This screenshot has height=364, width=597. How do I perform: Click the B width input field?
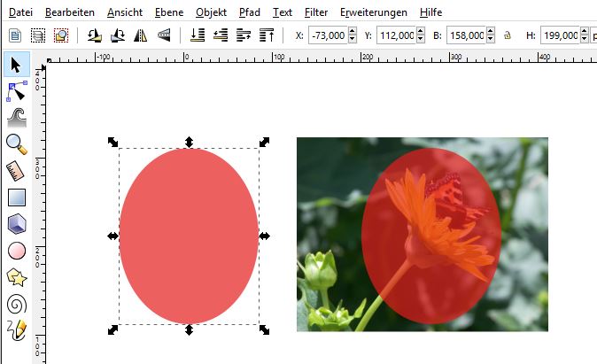point(466,35)
